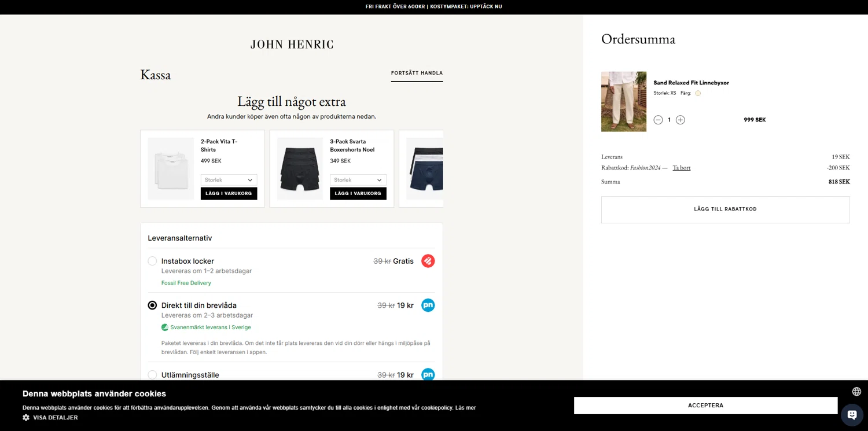Open the white T-shirts product image
Viewport: 868px width, 431px height.
click(x=171, y=168)
